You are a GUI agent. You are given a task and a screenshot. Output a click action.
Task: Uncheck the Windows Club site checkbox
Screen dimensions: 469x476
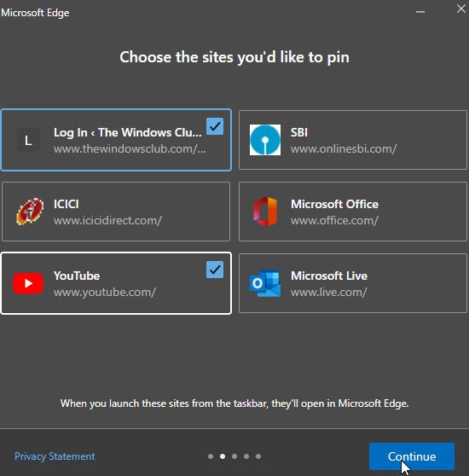[215, 126]
